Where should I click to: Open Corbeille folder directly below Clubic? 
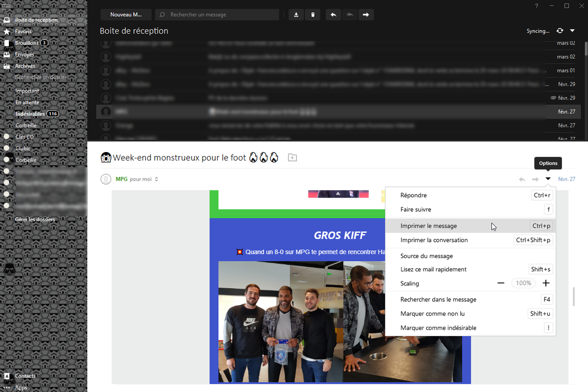tap(26, 160)
